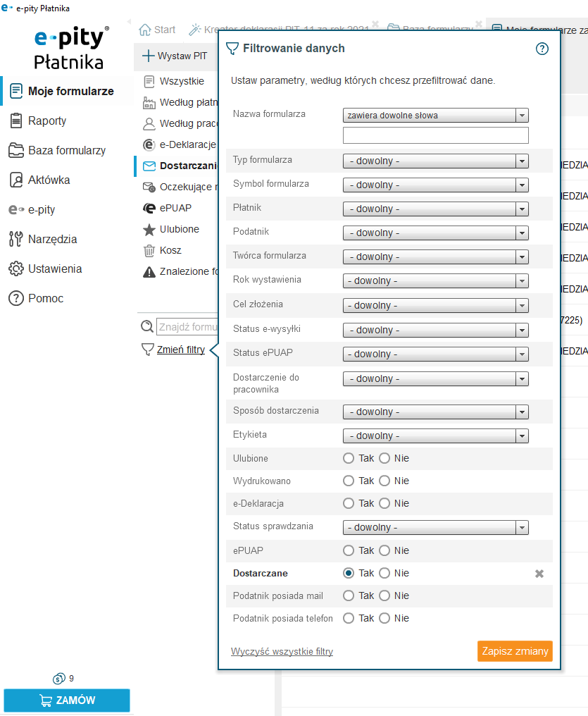
Task: Set Ulubione filter to Nie
Action: pyautogui.click(x=384, y=459)
